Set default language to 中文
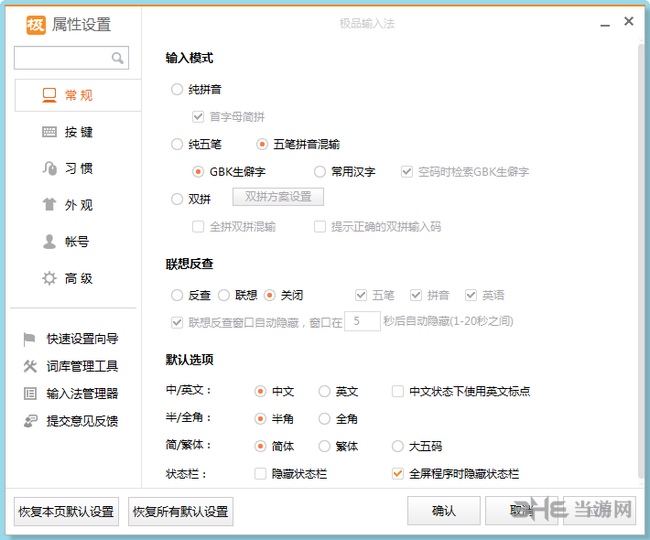Viewport: 650px width, 540px height. (260, 391)
